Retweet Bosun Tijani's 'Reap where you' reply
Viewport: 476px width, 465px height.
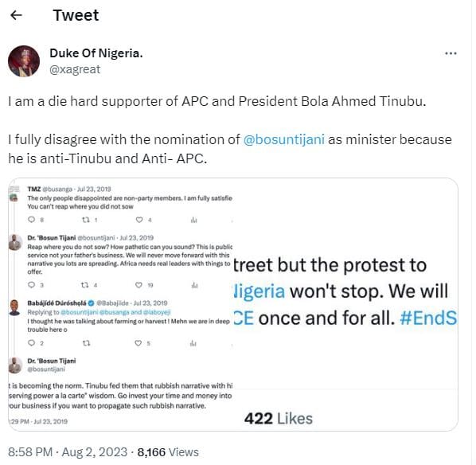point(84,285)
